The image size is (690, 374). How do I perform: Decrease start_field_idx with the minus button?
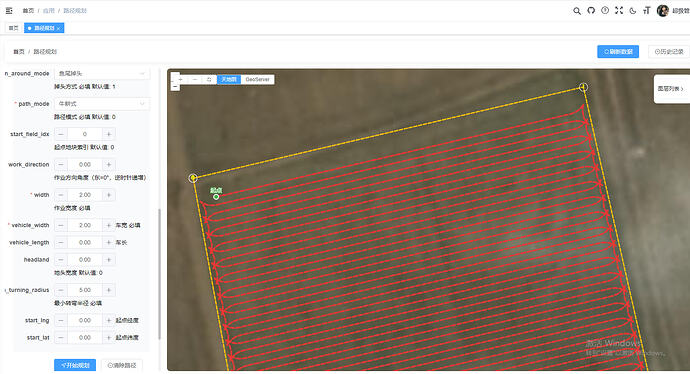coord(61,134)
